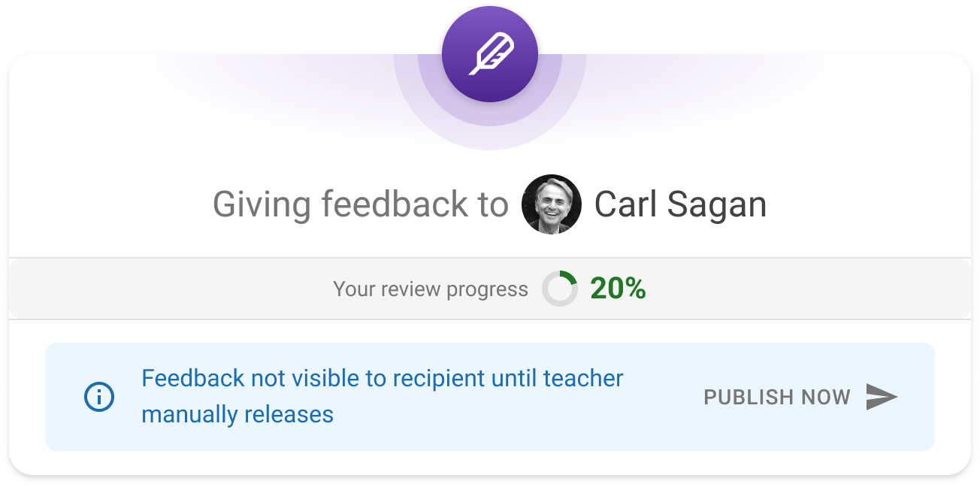Click the circular review progress ring

point(560,289)
